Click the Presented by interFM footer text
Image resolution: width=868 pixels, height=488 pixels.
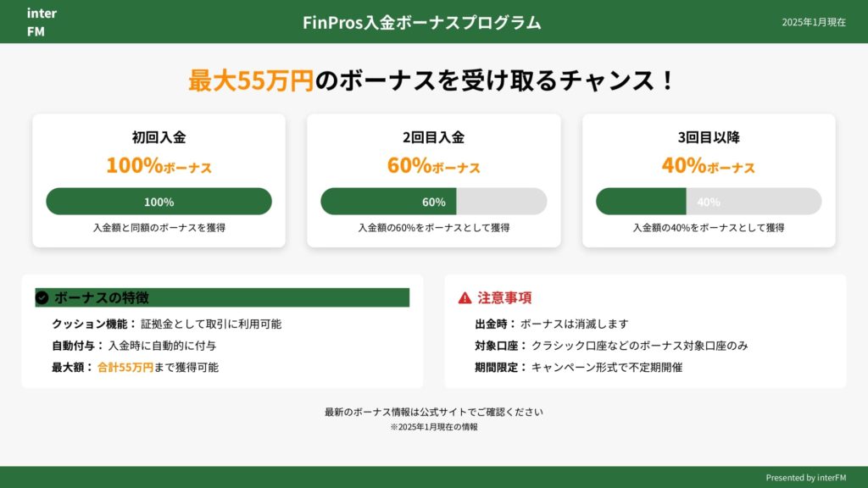click(805, 478)
